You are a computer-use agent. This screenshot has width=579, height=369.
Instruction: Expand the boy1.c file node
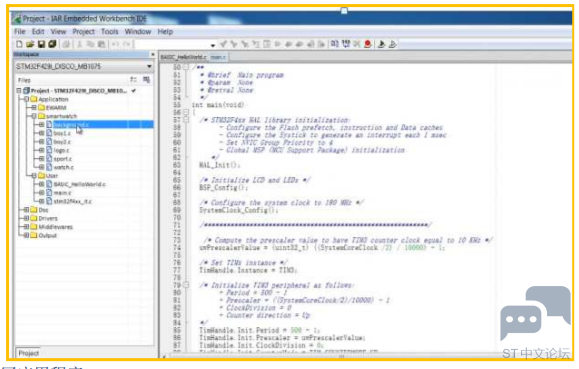(x=41, y=133)
